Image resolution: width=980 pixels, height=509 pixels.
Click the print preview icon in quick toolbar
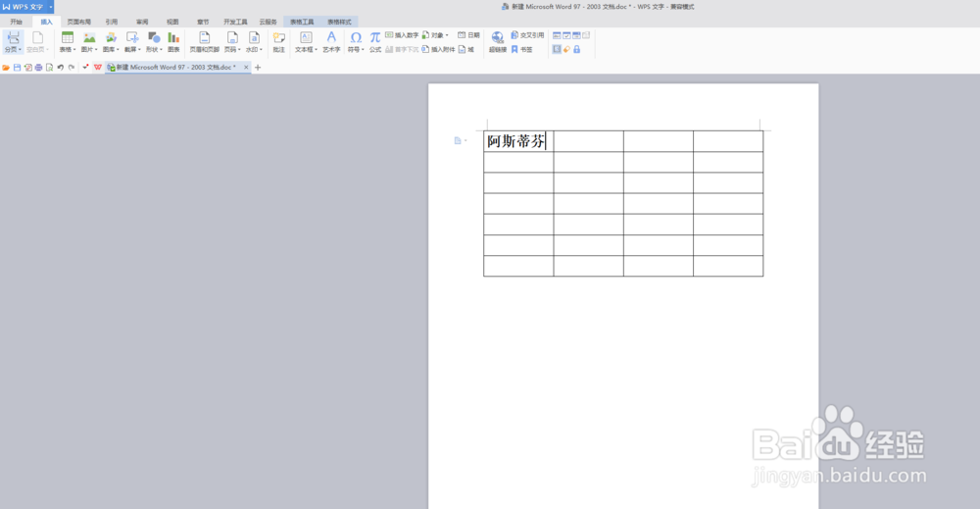click(x=49, y=68)
